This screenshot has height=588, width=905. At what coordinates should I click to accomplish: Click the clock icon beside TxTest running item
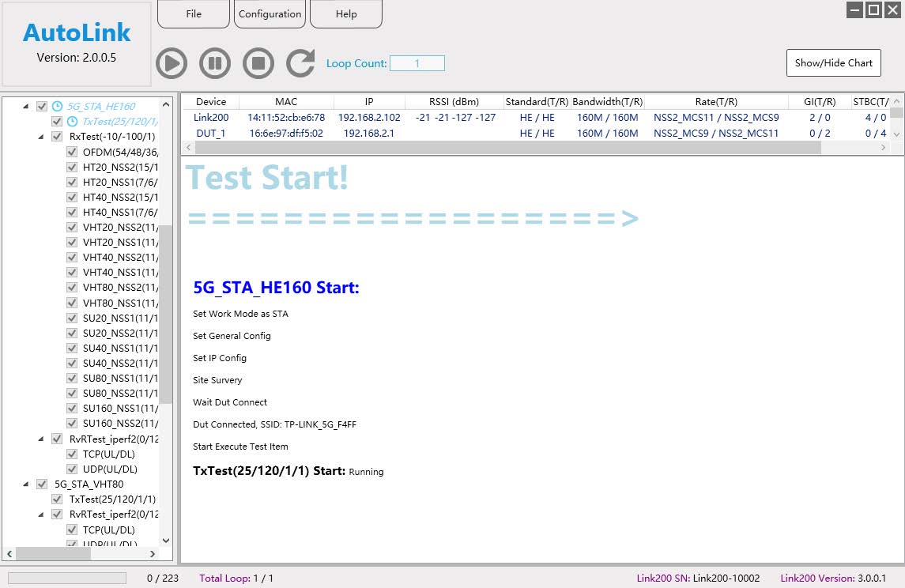click(72, 121)
